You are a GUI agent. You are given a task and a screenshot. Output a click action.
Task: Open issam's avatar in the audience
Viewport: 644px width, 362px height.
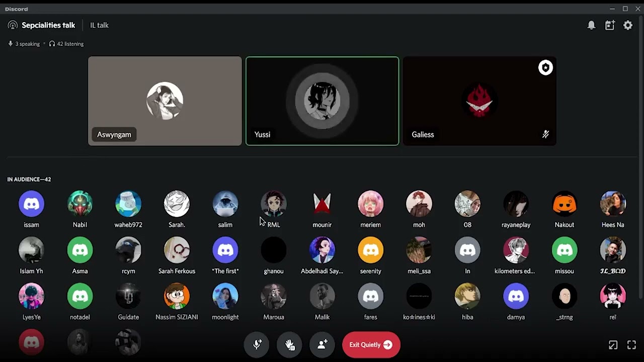(31, 204)
